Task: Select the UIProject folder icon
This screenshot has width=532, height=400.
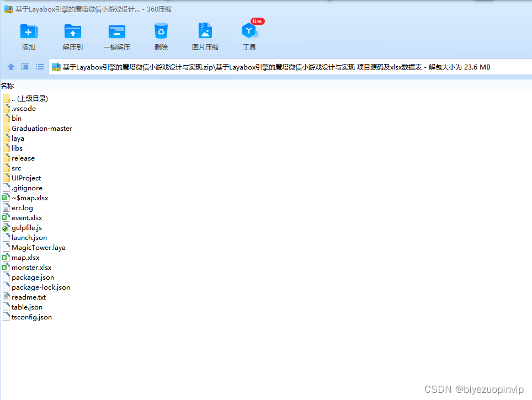Action: [x=6, y=178]
